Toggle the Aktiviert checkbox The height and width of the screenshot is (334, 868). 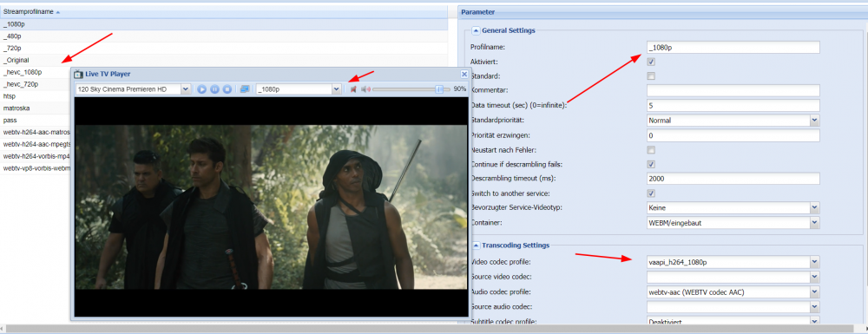coord(651,62)
